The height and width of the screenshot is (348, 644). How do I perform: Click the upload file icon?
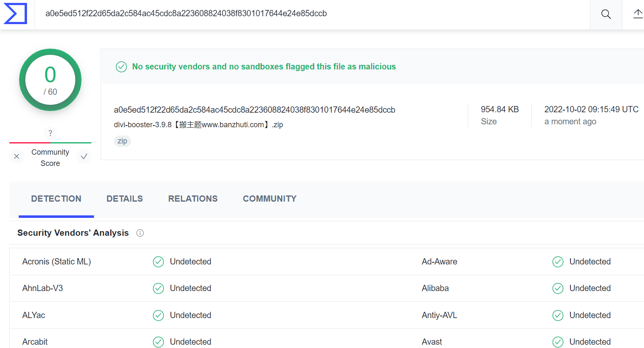[638, 14]
